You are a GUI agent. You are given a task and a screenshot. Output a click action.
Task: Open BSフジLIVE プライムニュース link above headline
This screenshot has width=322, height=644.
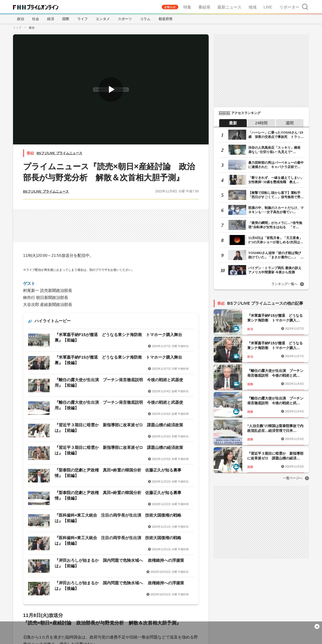coord(59,153)
